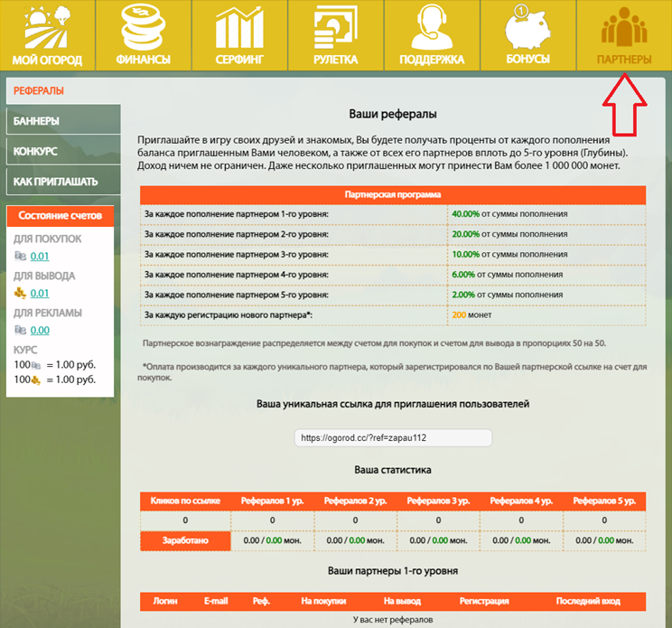
Task: Open the Партнеры people icon
Action: (624, 26)
